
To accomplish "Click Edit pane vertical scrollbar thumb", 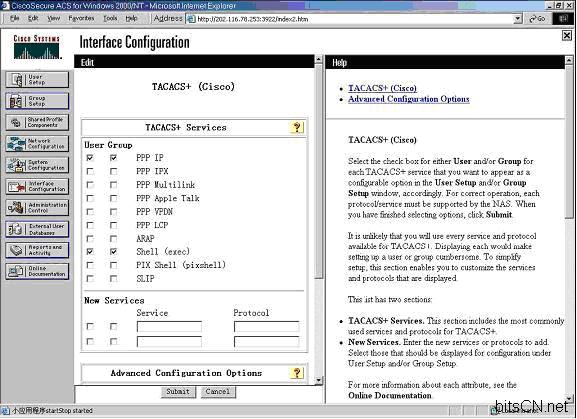I will 319,171.
